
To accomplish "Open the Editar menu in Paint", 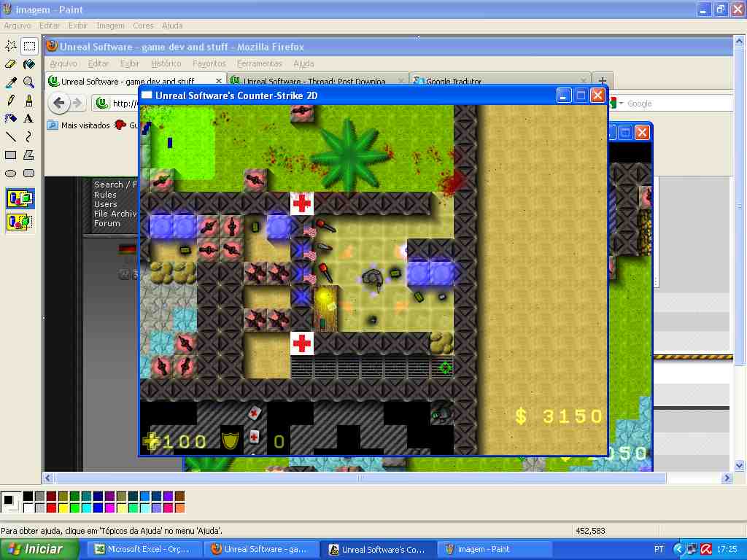I will click(x=50, y=26).
